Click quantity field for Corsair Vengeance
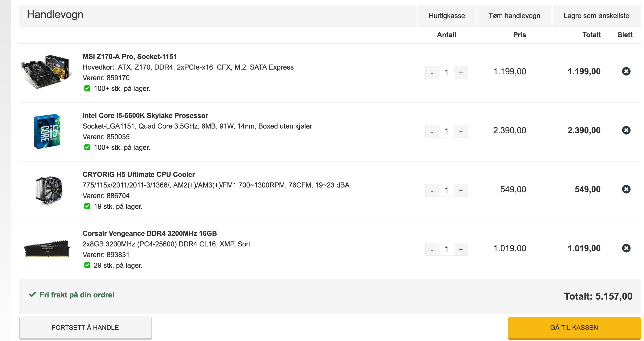 447,249
